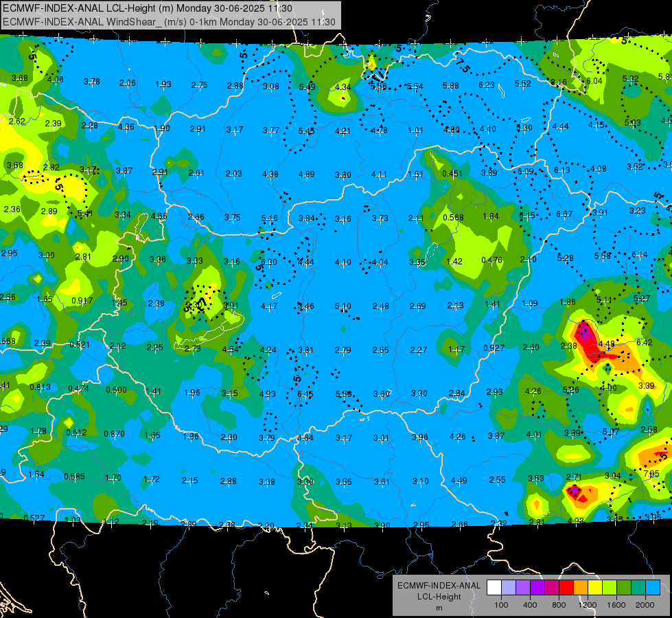Click the legend label 400
Screen dimensions: 672x618
[530, 605]
